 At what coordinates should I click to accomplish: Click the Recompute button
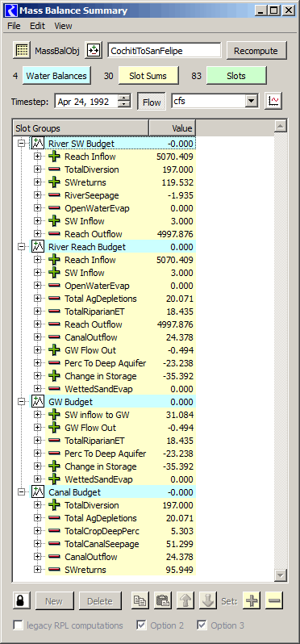[256, 51]
